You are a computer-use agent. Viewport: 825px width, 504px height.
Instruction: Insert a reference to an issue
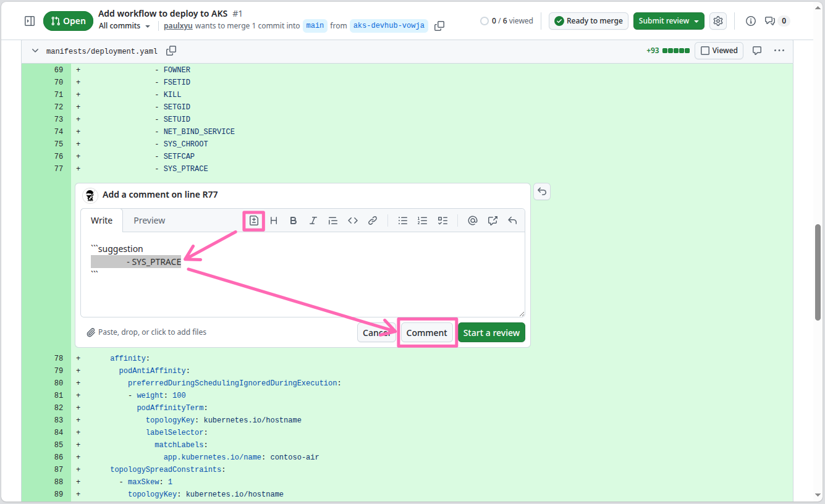(493, 220)
